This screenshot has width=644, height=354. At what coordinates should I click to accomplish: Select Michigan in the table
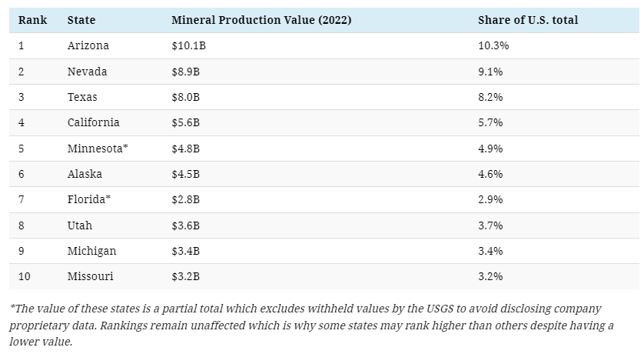[92, 251]
